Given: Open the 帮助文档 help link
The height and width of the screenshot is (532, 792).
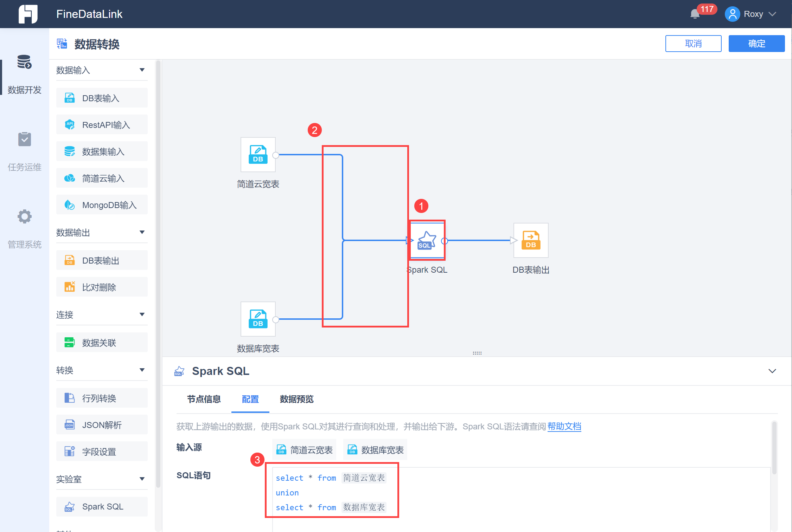Looking at the screenshot, I should (x=564, y=426).
